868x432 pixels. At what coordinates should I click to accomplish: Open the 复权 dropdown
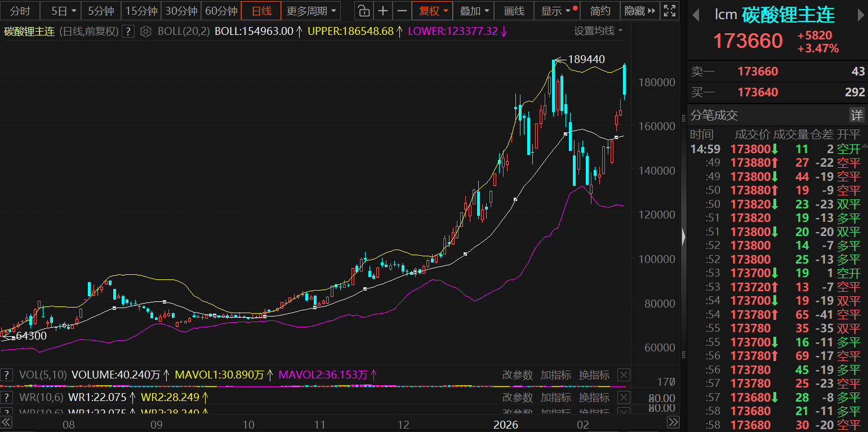432,11
